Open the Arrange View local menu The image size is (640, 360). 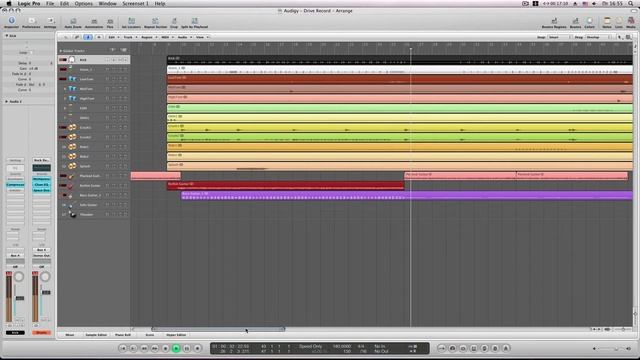pos(202,37)
